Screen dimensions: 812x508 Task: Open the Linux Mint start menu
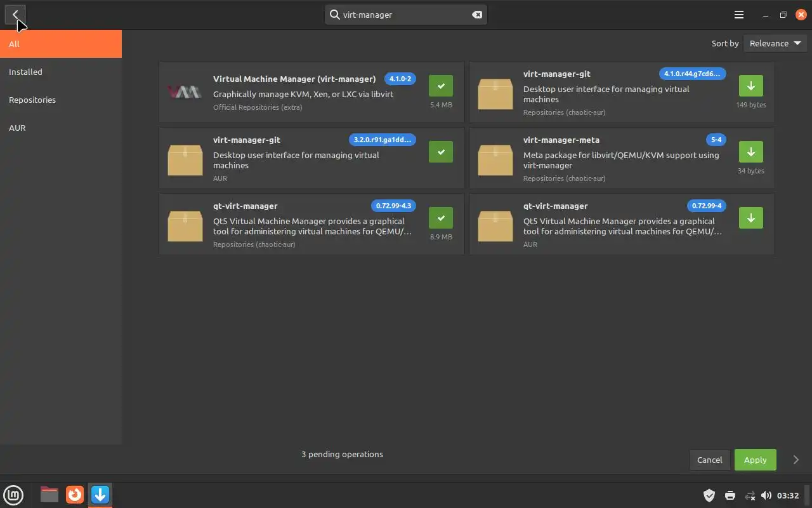13,495
